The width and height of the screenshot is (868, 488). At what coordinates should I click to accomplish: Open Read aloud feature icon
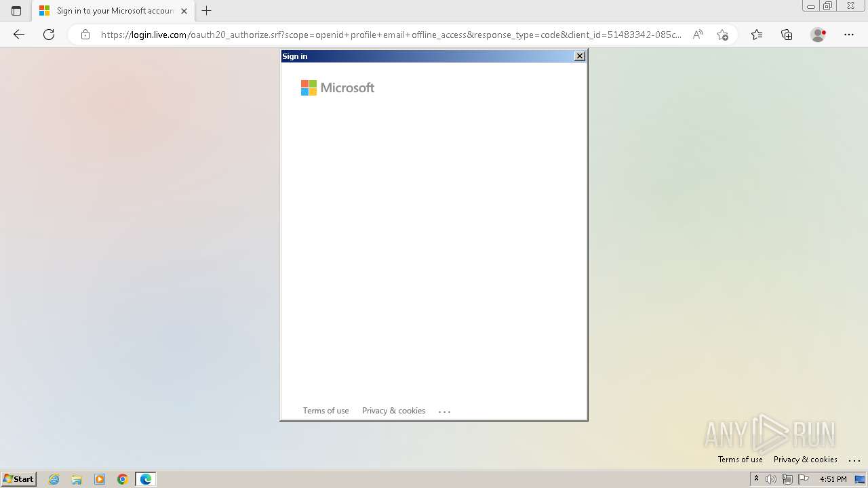tap(698, 35)
